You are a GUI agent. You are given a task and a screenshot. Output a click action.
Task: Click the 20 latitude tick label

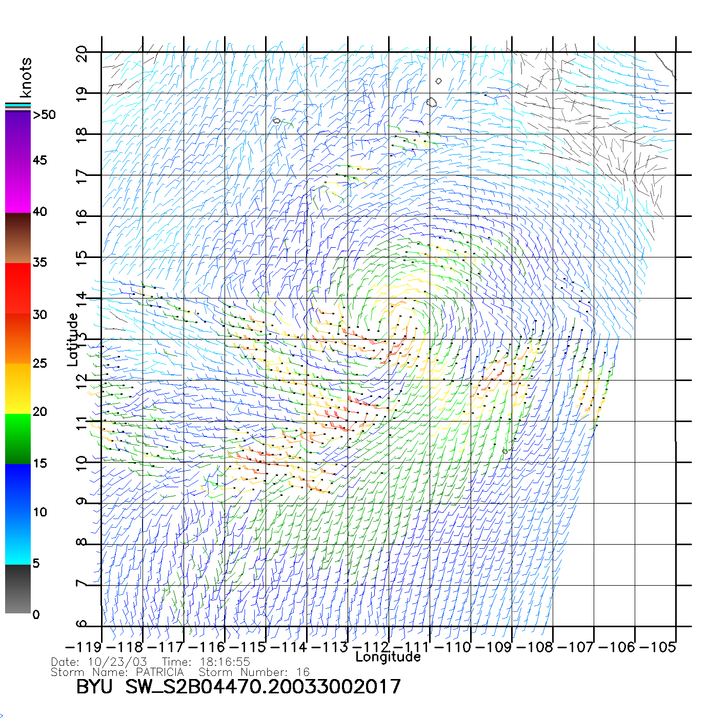[x=82, y=53]
